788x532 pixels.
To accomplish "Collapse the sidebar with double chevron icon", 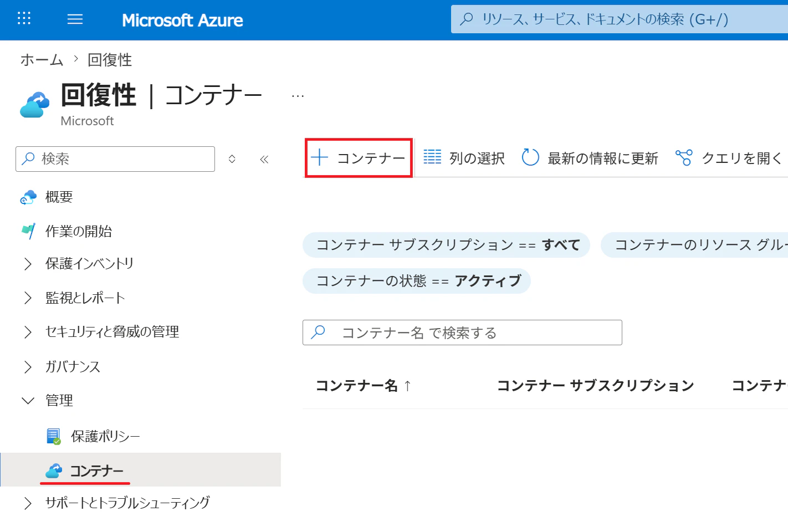I will (264, 160).
